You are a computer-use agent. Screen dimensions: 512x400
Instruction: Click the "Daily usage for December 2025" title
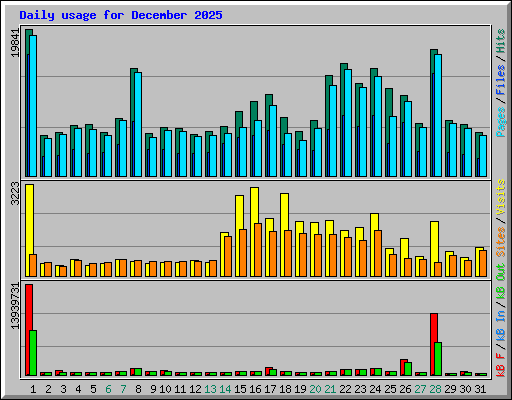[121, 15]
